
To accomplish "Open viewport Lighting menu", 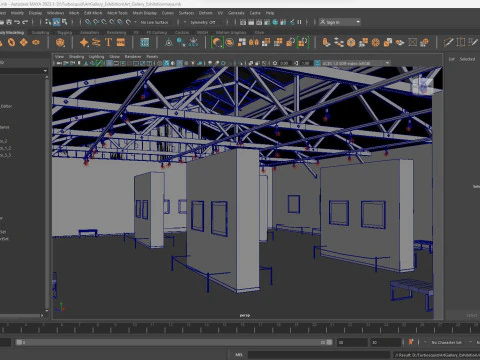I will click(x=96, y=57).
